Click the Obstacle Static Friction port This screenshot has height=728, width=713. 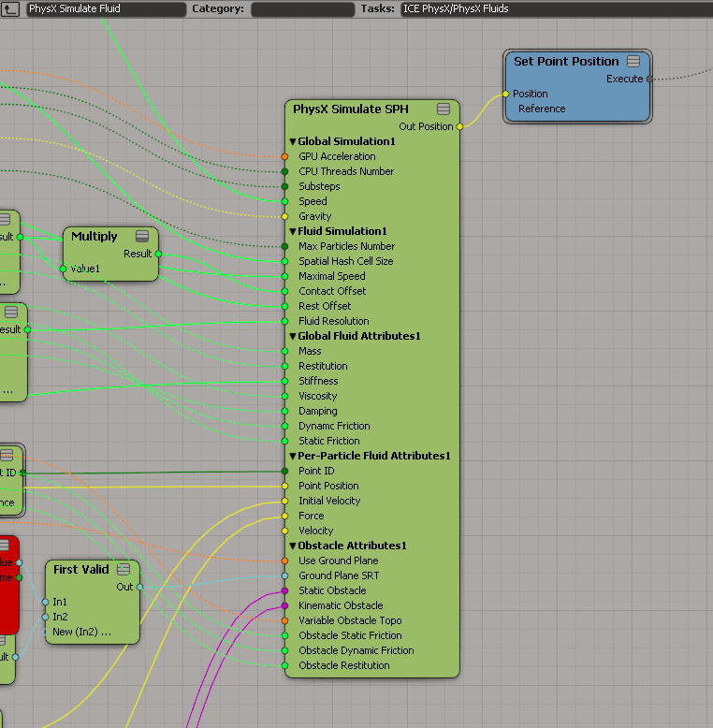coord(285,635)
